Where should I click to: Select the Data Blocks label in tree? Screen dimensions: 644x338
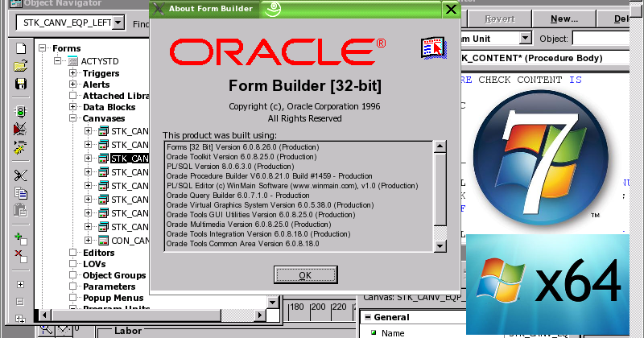click(x=109, y=107)
